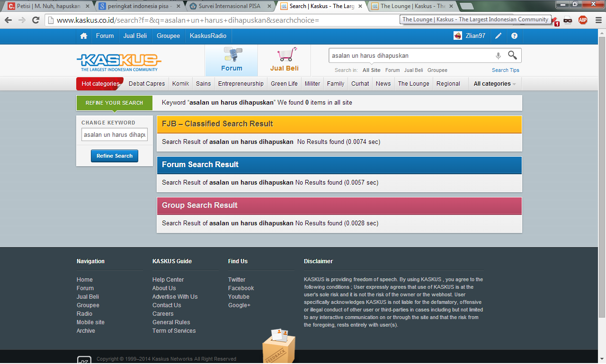Open the help question mark icon

(x=515, y=36)
